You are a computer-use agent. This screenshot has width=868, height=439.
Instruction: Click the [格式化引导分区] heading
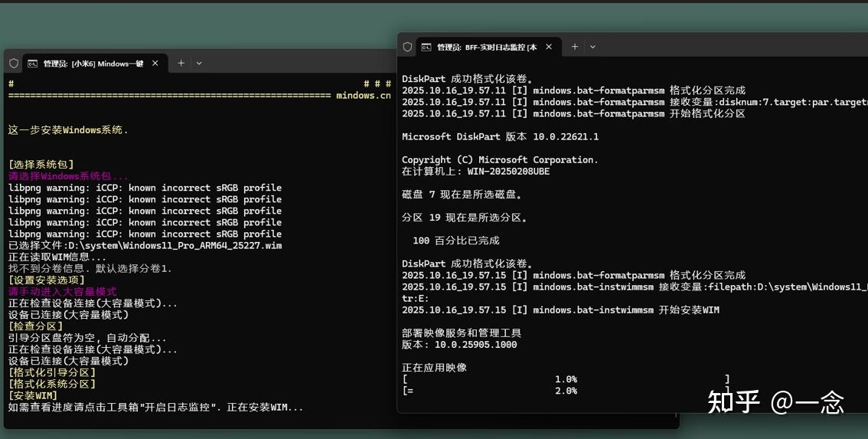coord(52,372)
